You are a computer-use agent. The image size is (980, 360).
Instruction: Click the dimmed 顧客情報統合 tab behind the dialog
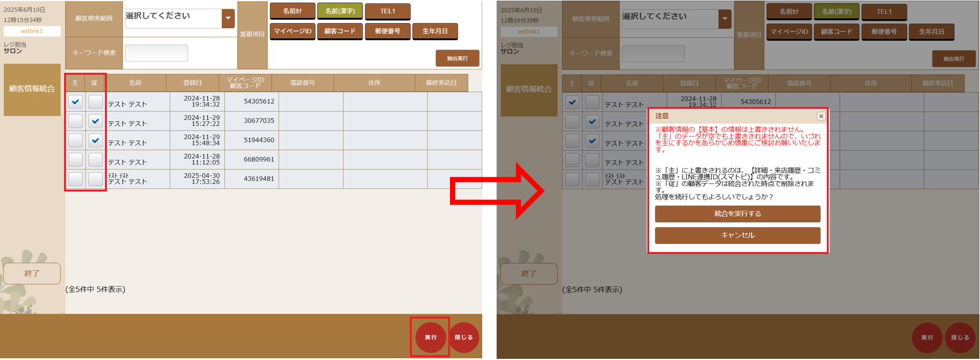tap(529, 90)
